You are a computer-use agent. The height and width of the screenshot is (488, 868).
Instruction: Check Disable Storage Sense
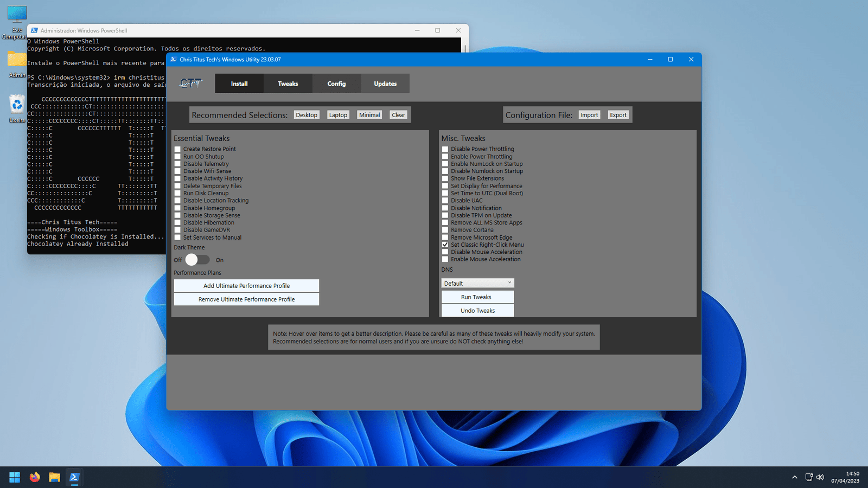click(177, 215)
